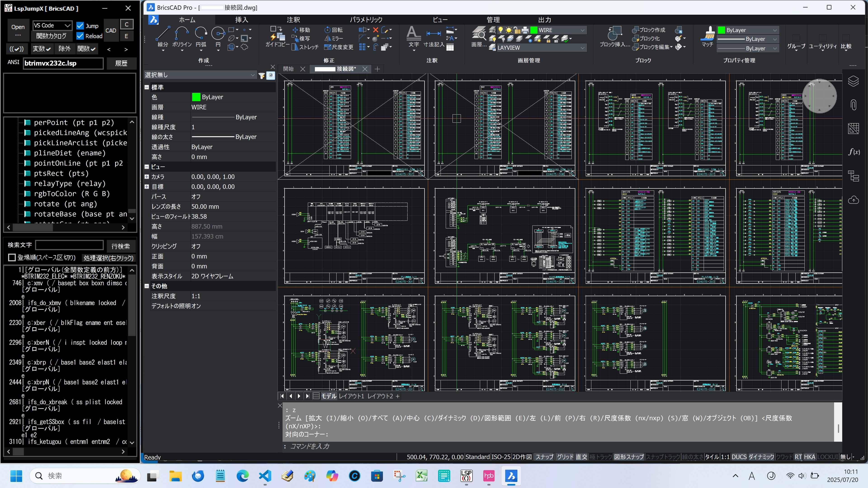This screenshot has height=488, width=868.
Task: Click the 検索文字 input field
Action: click(x=69, y=245)
